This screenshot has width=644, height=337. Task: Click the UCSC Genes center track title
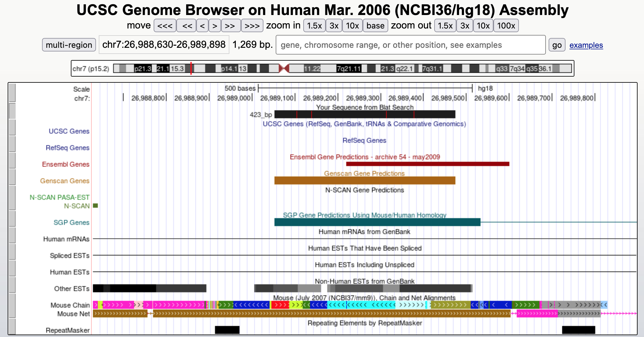(x=364, y=124)
